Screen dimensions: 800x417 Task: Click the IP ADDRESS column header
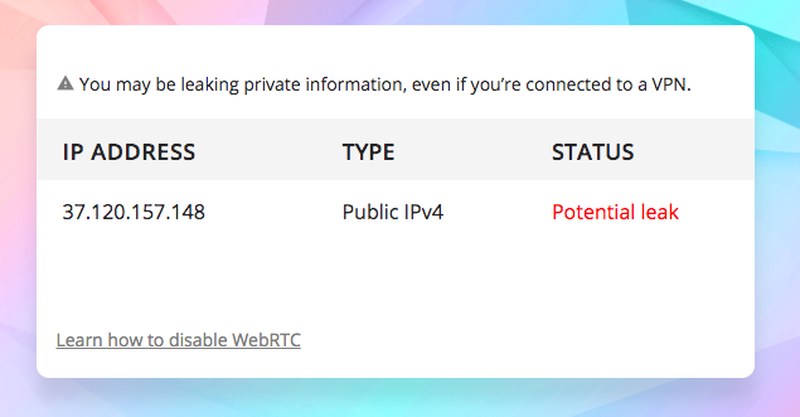[129, 152]
